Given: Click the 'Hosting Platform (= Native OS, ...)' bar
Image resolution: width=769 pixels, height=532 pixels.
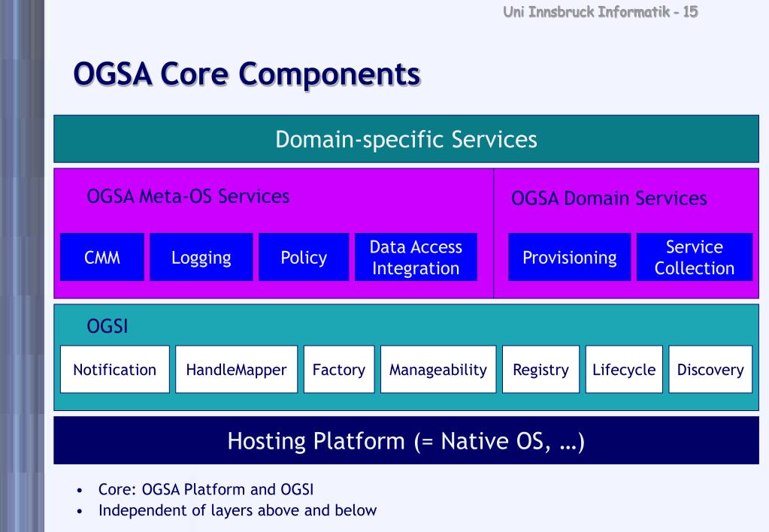Looking at the screenshot, I should click(x=406, y=440).
